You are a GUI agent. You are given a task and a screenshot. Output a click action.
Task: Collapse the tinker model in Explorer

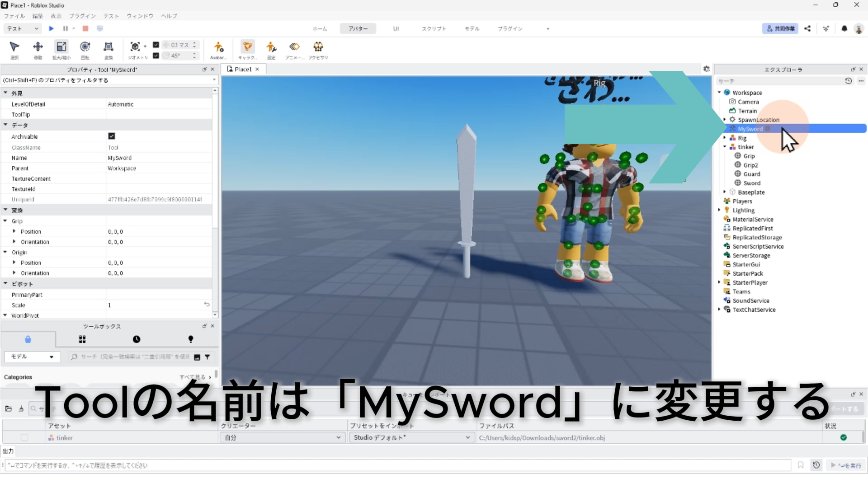pyautogui.click(x=725, y=147)
